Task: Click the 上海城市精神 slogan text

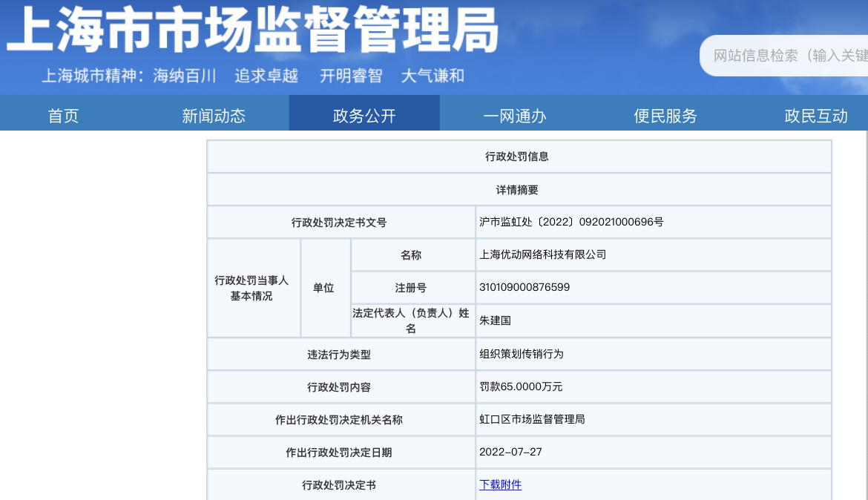Action: (252, 76)
